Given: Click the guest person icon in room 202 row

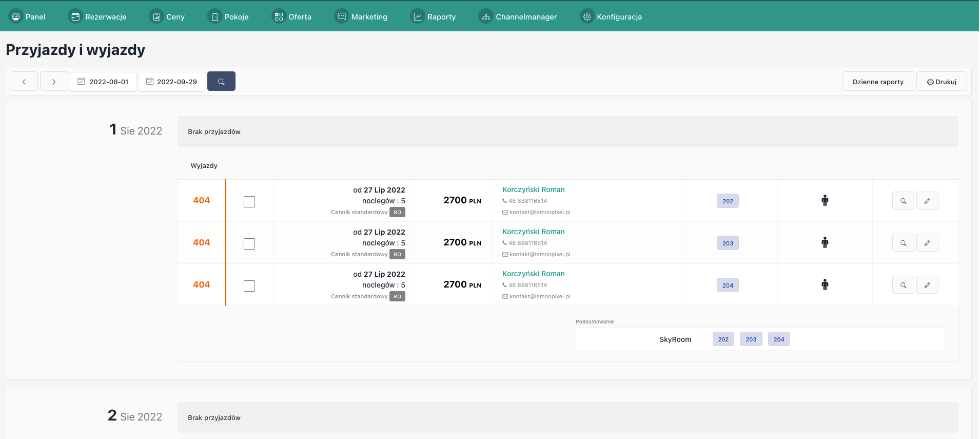Looking at the screenshot, I should click(825, 200).
